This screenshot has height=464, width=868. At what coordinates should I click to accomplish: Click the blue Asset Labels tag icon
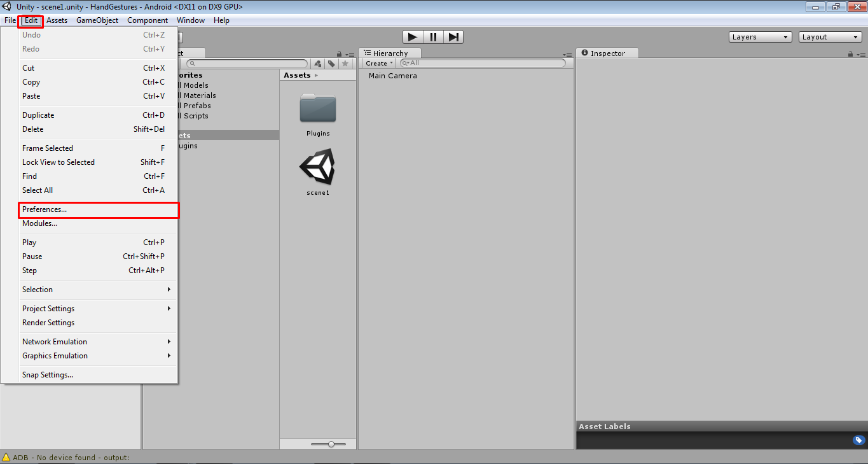click(x=858, y=440)
